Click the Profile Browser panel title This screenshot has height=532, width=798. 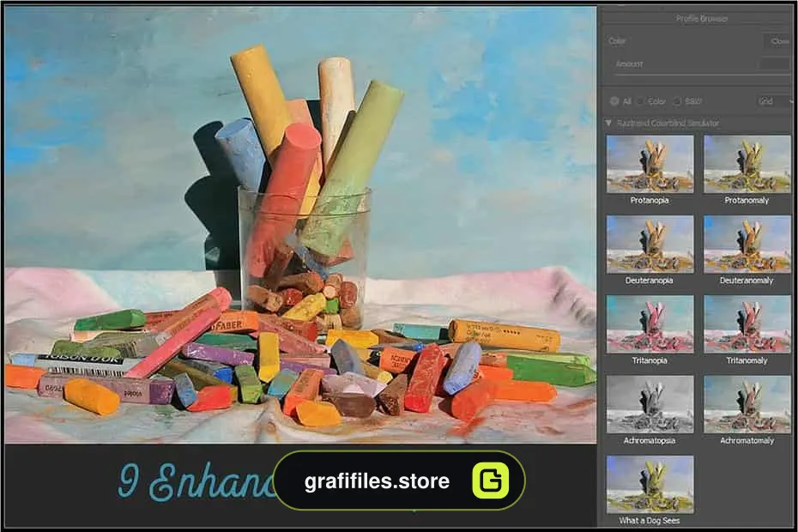702,19
